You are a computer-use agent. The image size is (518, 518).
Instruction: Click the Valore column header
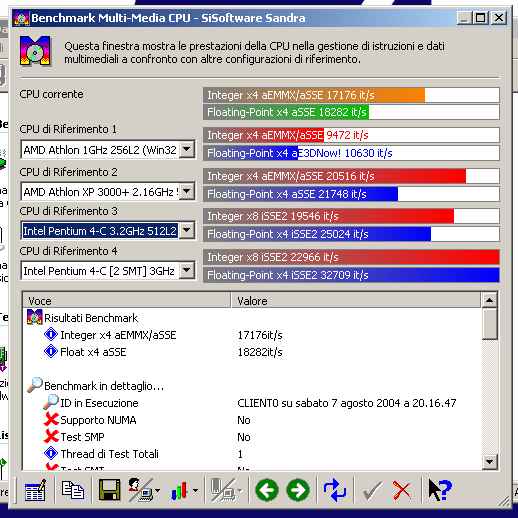click(356, 301)
